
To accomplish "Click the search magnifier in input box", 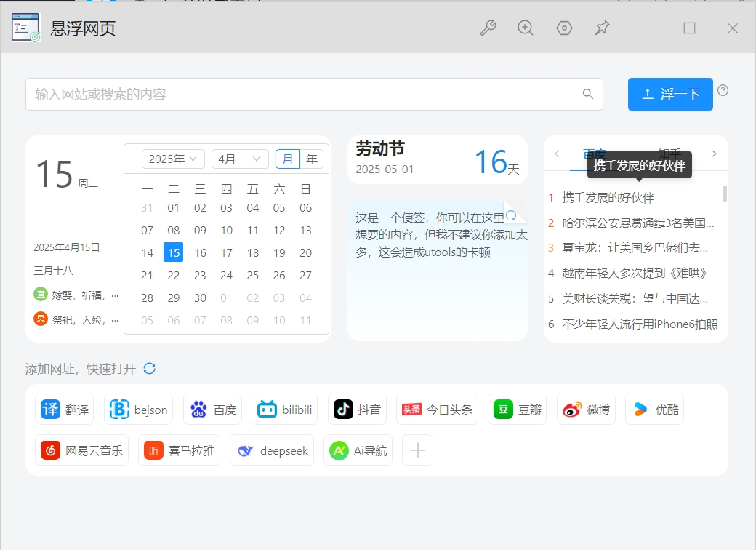I will point(588,94).
